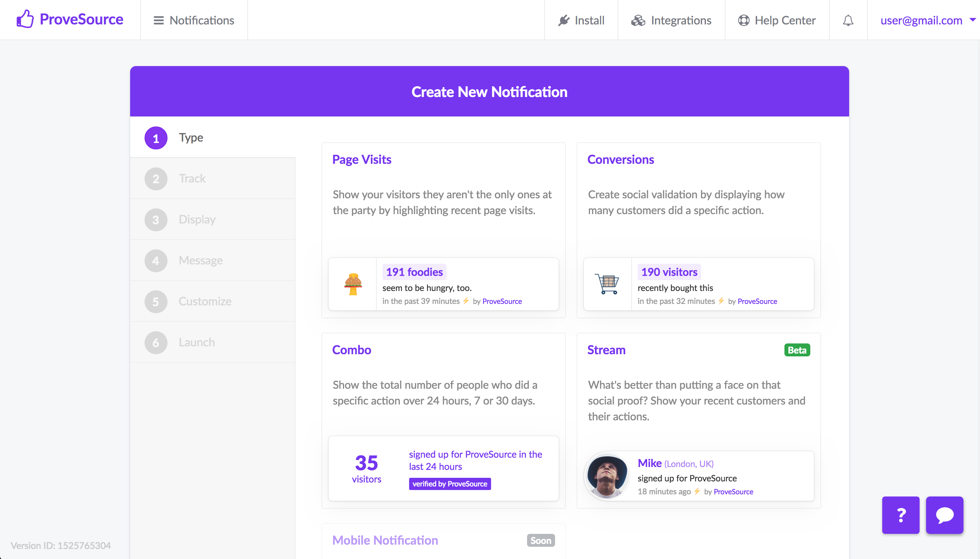Click the Integrations cubes icon
This screenshot has height=559, width=980.
(x=638, y=20)
